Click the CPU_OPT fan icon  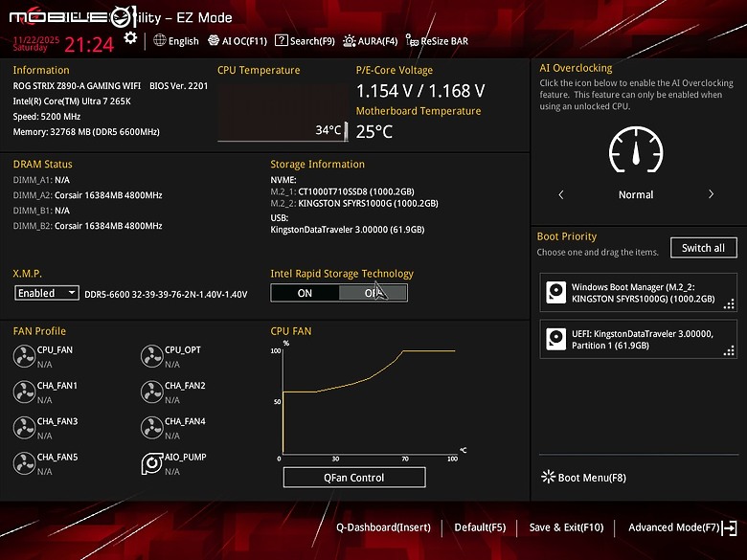point(152,356)
